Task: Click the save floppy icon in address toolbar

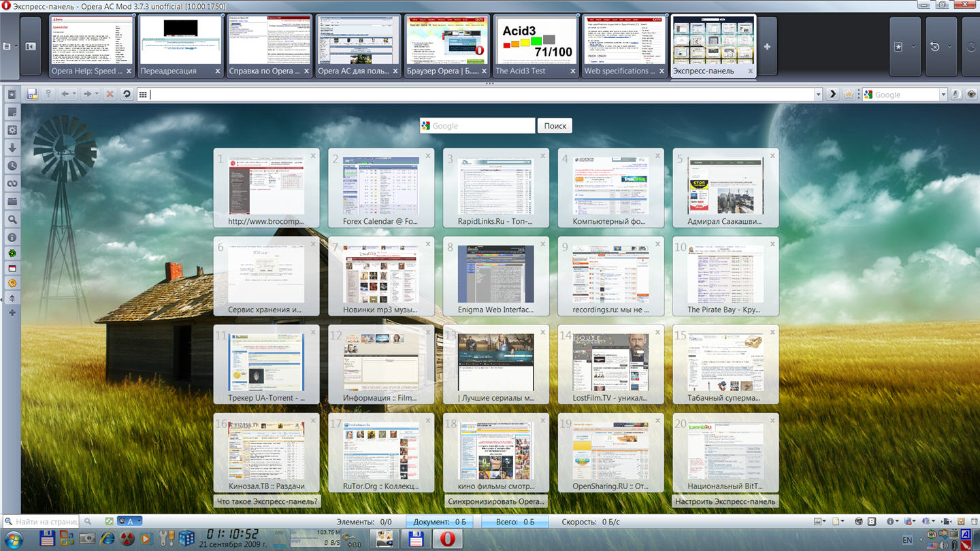Action: (x=32, y=95)
